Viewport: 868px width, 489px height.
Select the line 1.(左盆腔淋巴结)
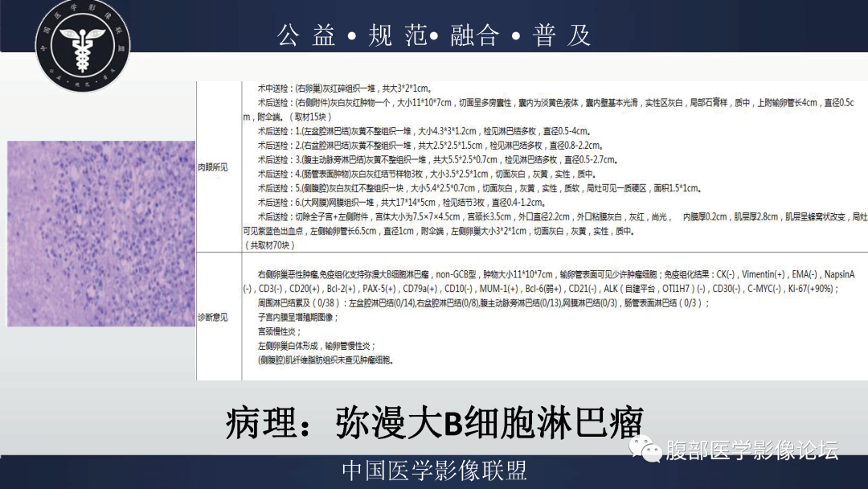click(x=424, y=131)
